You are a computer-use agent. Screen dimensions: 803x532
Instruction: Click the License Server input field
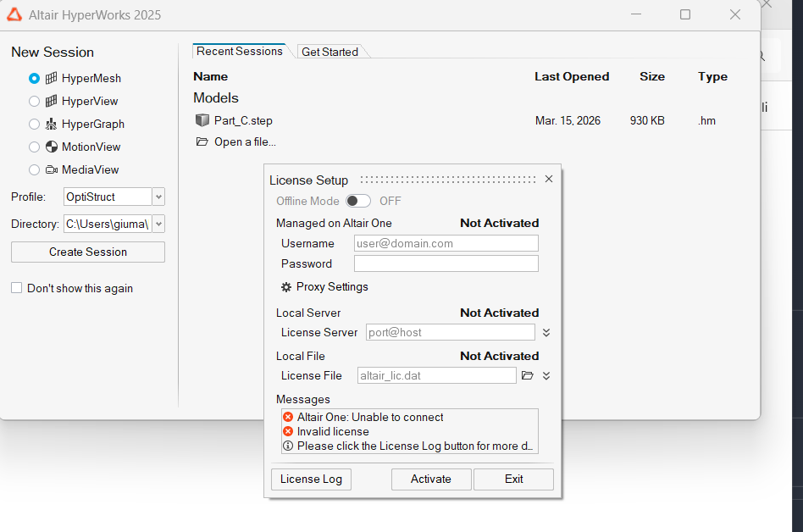451,332
